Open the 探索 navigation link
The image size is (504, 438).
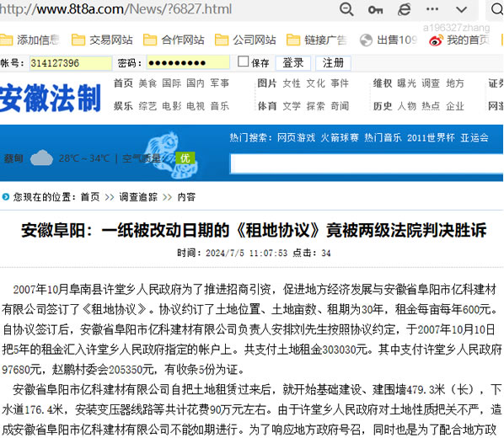pyautogui.click(x=315, y=106)
